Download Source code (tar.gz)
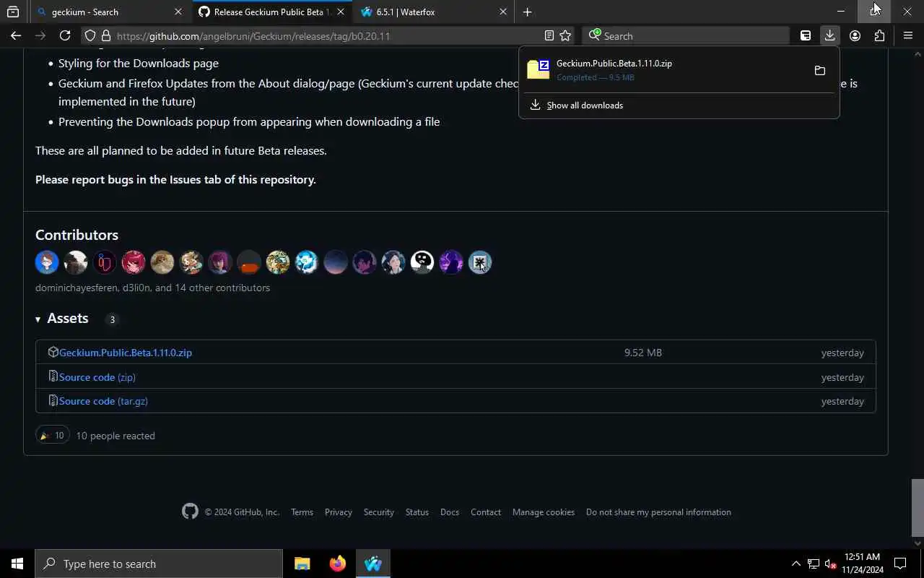The height and width of the screenshot is (578, 924). click(103, 401)
